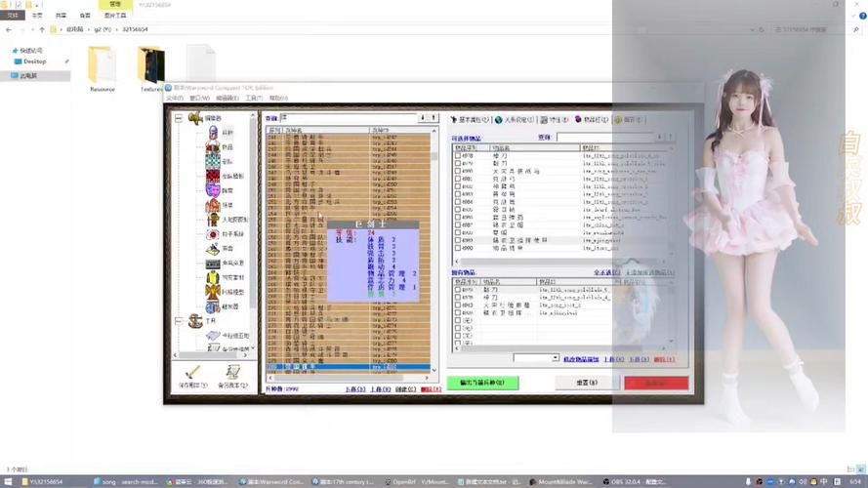Screen dimensions: 868x488
Task: Open the items (物品) tree node icon
Action: click(x=213, y=146)
